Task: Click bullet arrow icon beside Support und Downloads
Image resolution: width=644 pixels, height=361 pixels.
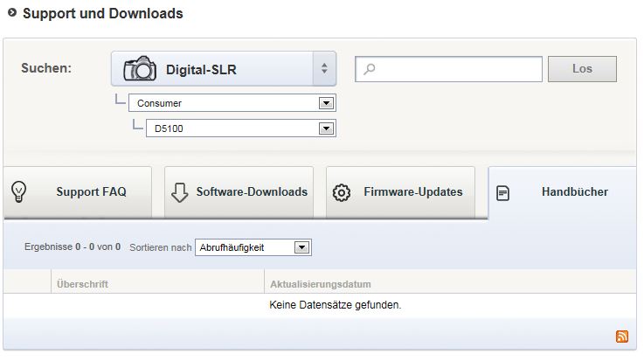Action: [12, 13]
